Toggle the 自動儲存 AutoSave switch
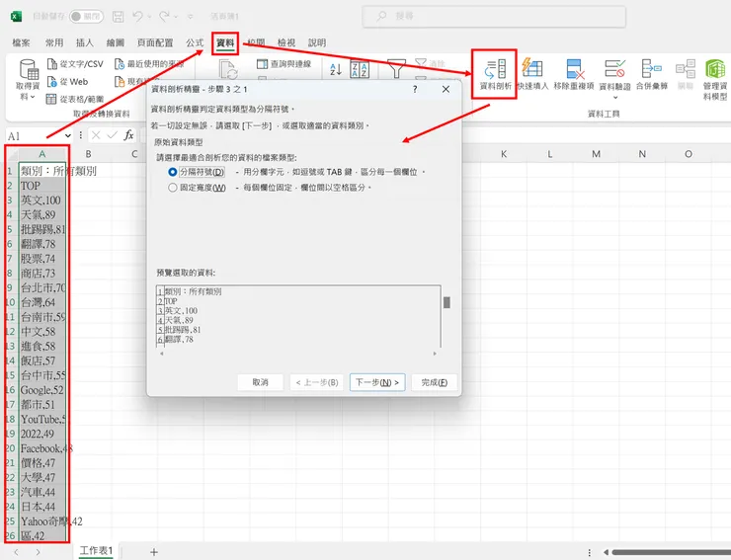 click(x=86, y=17)
